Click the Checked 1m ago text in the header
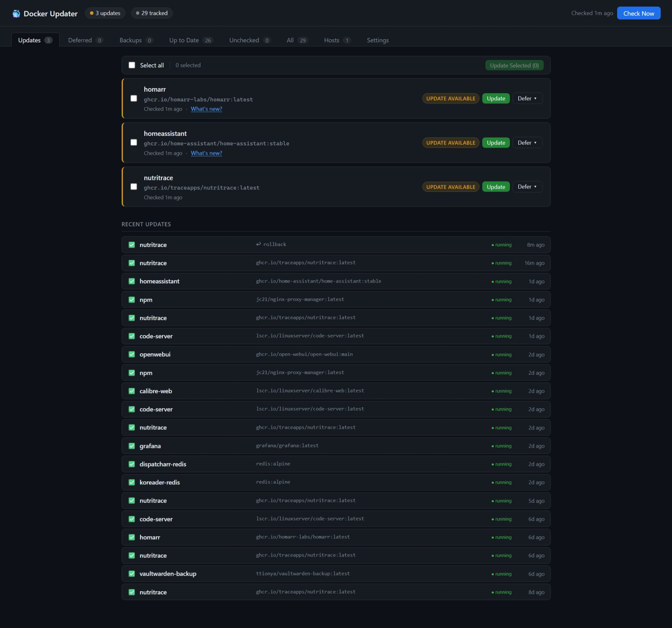Screen dimensions: 672x628 pyautogui.click(x=592, y=13)
